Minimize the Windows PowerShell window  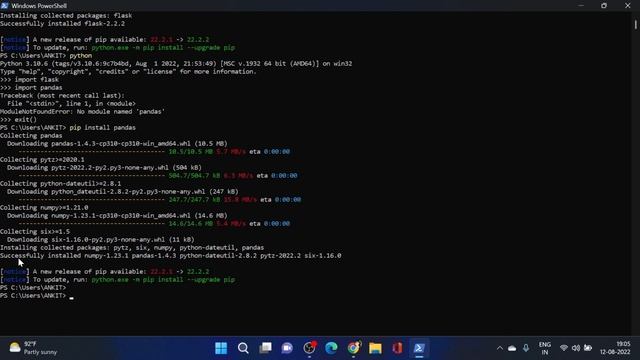[581, 6]
